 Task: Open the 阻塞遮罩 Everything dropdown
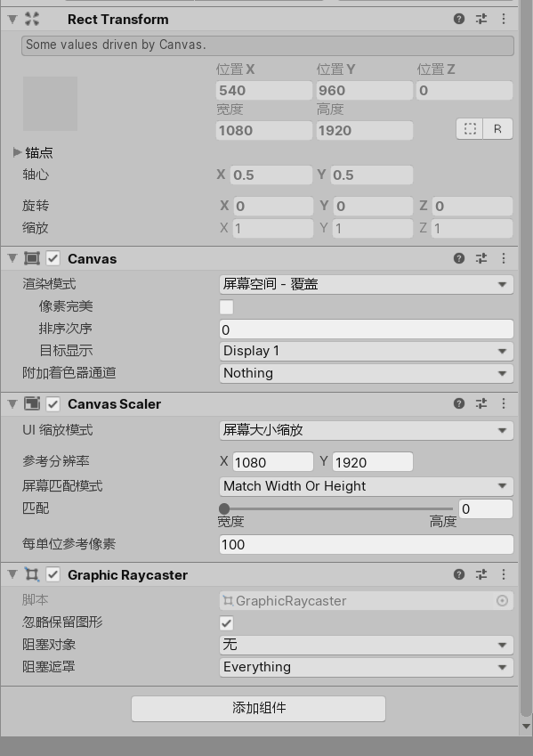tap(367, 667)
